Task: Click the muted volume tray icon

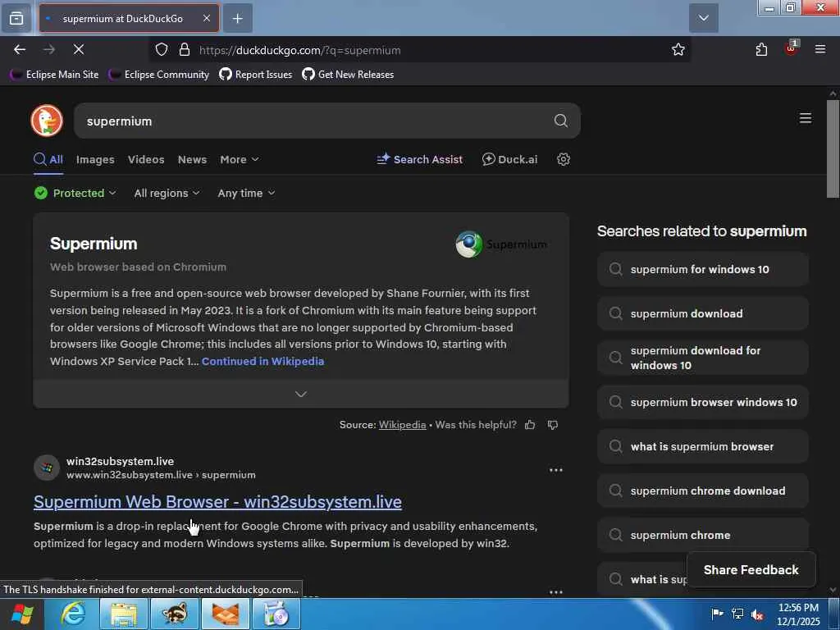Action: pyautogui.click(x=757, y=614)
